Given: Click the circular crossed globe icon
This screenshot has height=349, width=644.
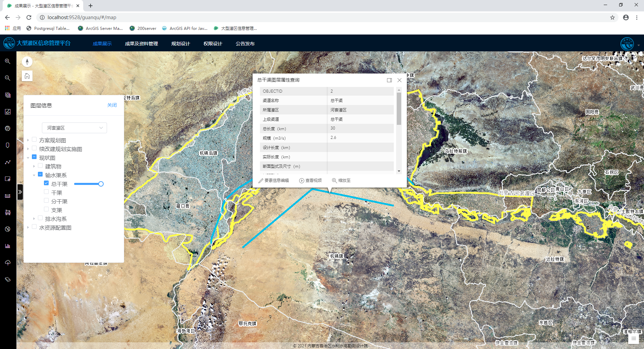Looking at the screenshot, I should (x=8, y=229).
